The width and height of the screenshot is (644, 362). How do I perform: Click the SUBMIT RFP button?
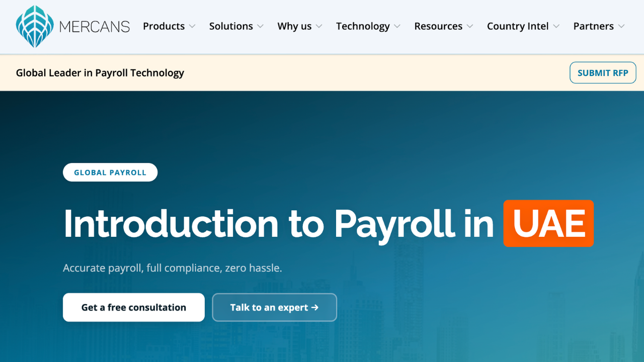point(603,73)
